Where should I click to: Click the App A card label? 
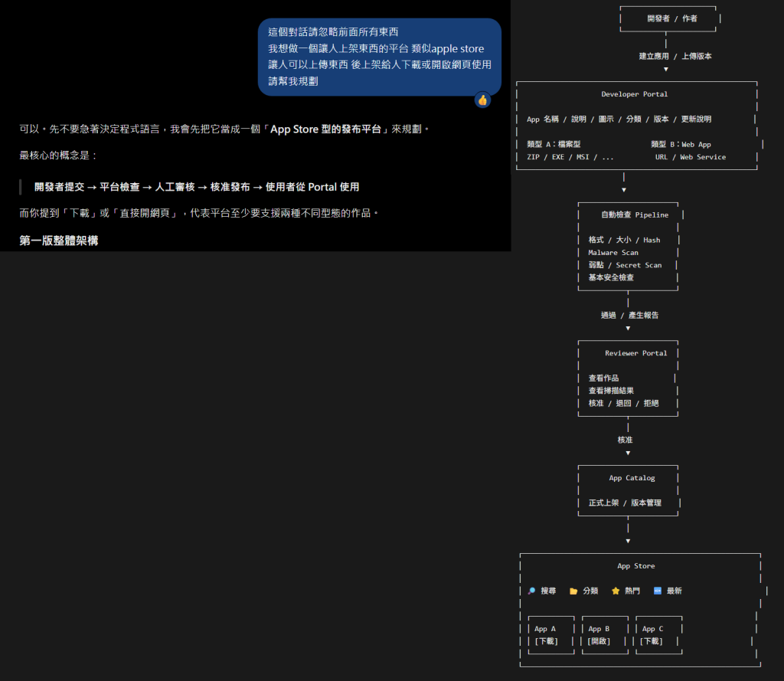[x=545, y=629]
